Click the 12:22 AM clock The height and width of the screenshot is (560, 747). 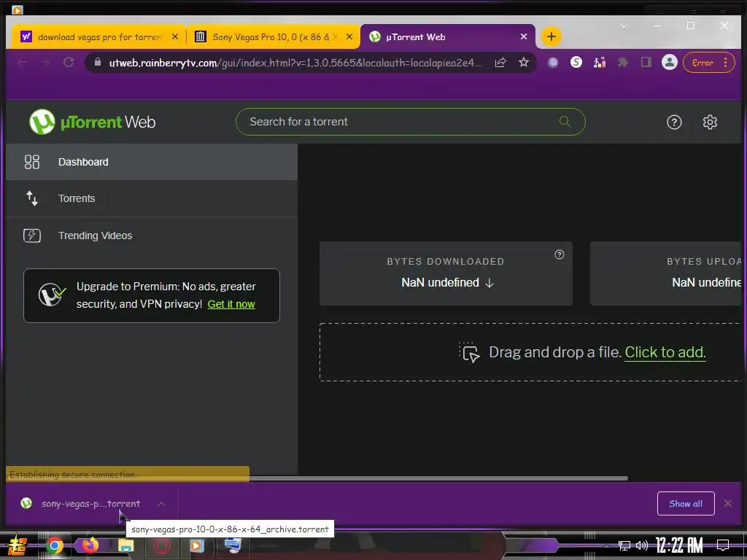point(679,545)
